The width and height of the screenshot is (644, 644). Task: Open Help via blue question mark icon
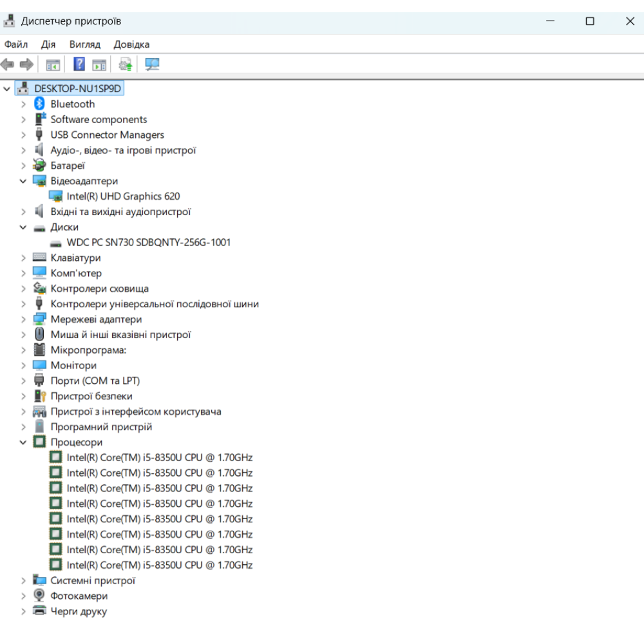tap(79, 64)
